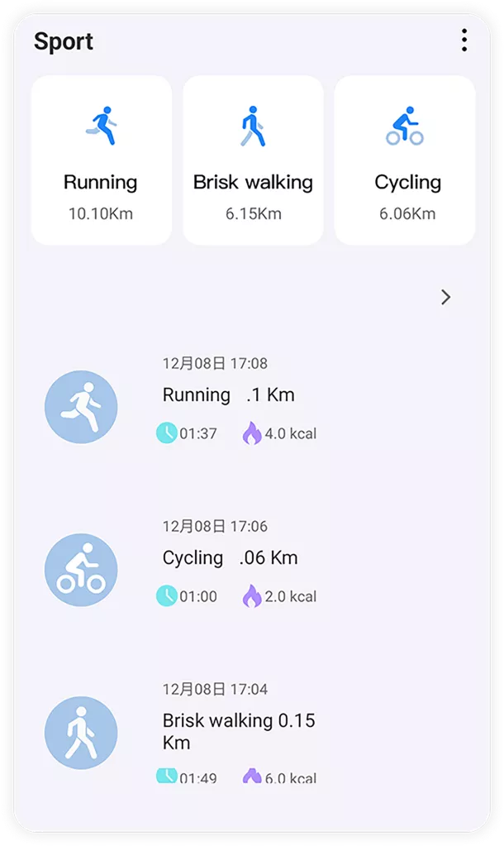Screen dimensions: 504x846
Task: Click the Sport page title
Action: point(64,41)
